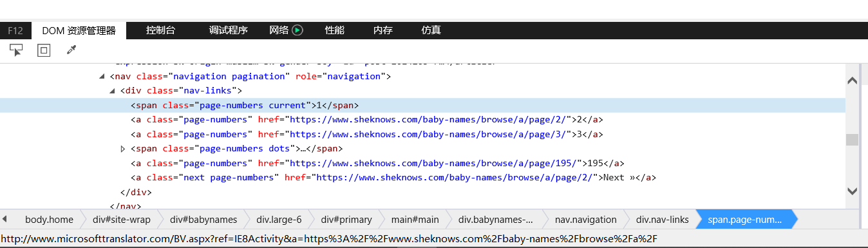This screenshot has height=248, width=868.
Task: Click the DOM tree scrollbar thumb
Action: 852,140
